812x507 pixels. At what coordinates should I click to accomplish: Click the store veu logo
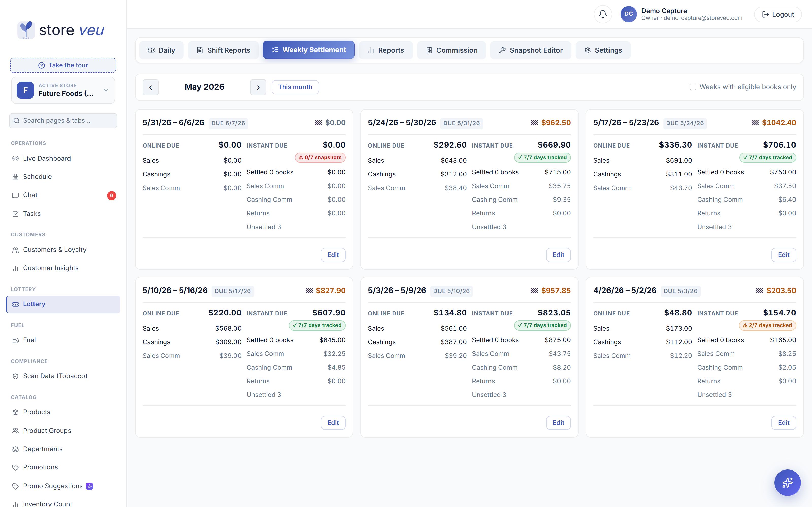point(61,30)
